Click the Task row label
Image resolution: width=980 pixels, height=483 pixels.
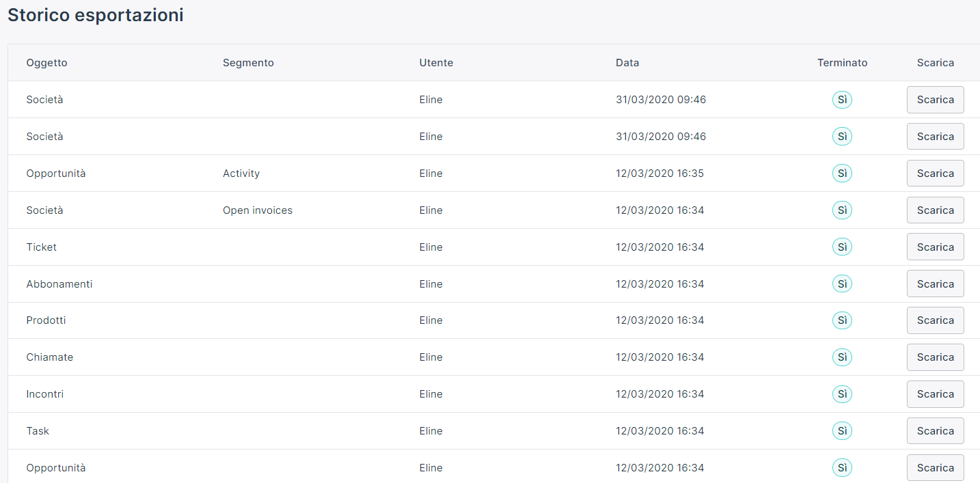pos(38,430)
